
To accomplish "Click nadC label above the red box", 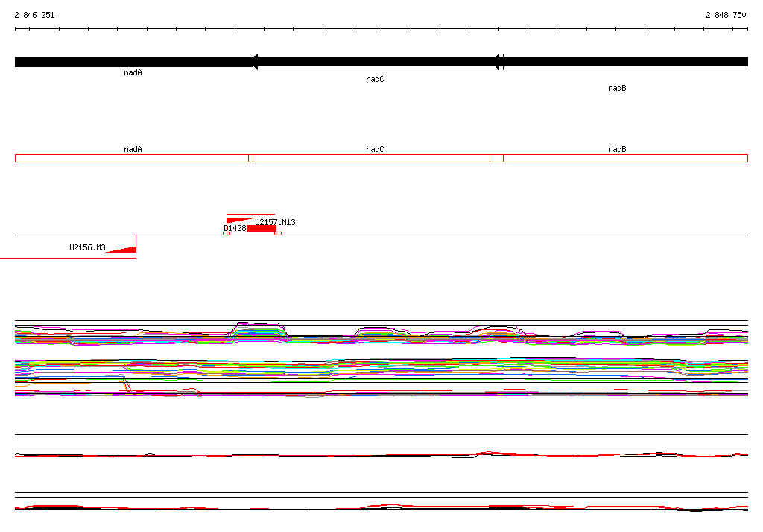I will coord(375,150).
